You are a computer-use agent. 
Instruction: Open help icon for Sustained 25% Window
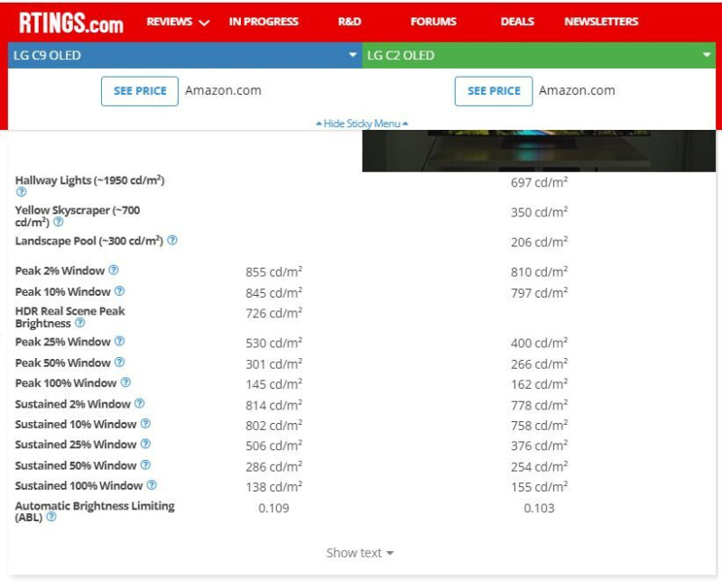145,444
